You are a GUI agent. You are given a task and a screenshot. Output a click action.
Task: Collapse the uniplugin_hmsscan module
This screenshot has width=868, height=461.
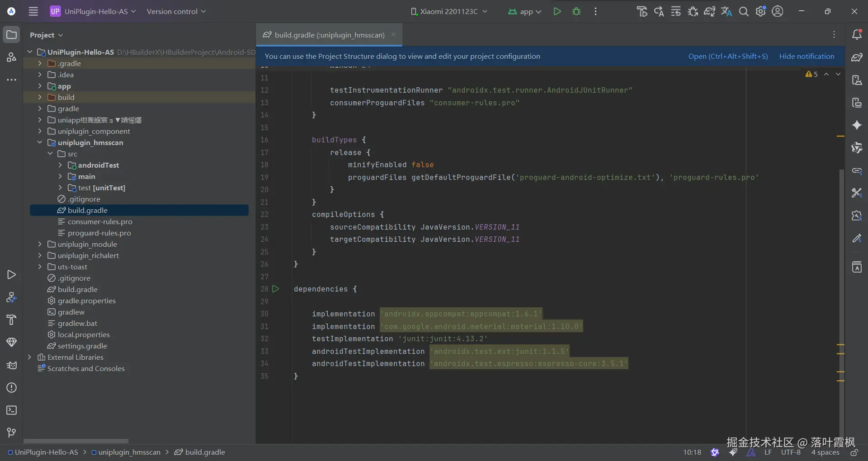pyautogui.click(x=40, y=142)
